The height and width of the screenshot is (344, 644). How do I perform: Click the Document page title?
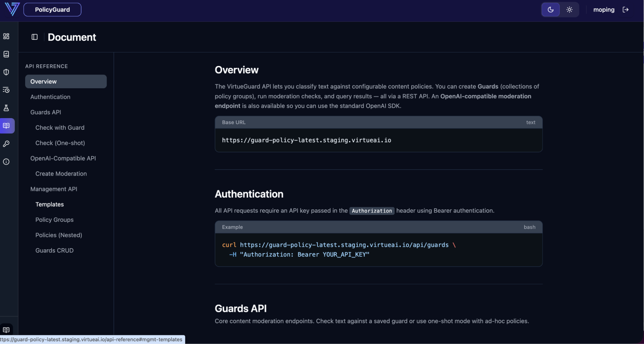pos(72,37)
